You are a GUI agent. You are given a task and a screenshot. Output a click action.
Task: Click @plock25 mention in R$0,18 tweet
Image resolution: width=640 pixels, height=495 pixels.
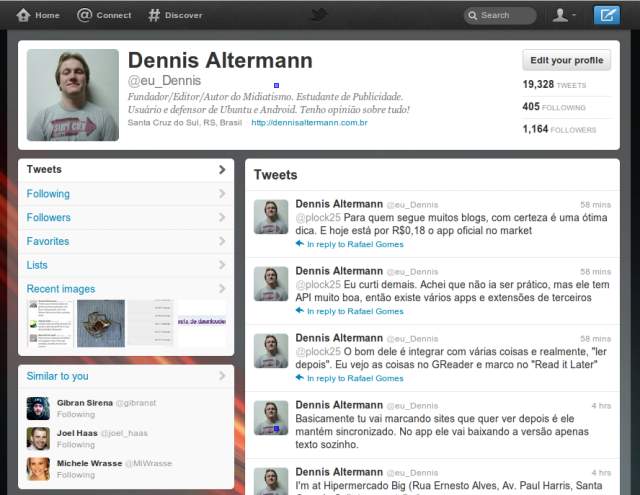318,218
